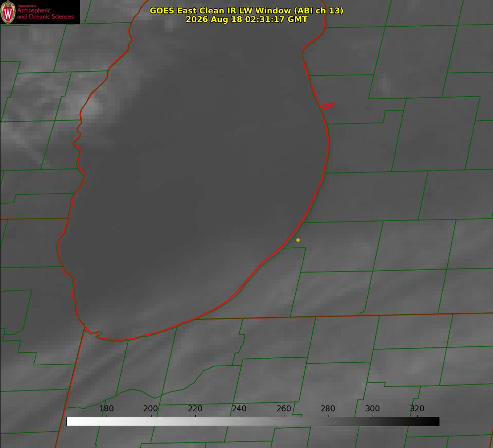Image resolution: width=493 pixels, height=448 pixels.
Task: Click the 240 label on colorbar
Action: [239, 408]
